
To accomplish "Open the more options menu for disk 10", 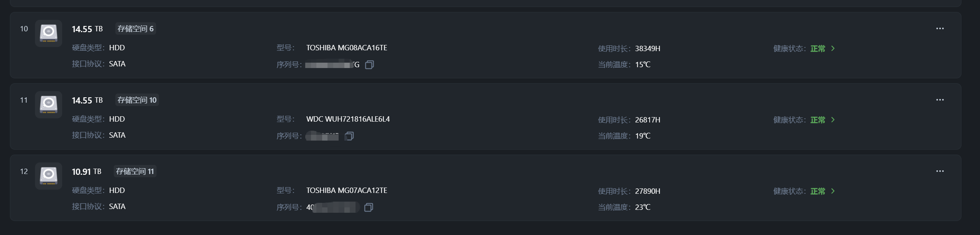I will 940,28.
